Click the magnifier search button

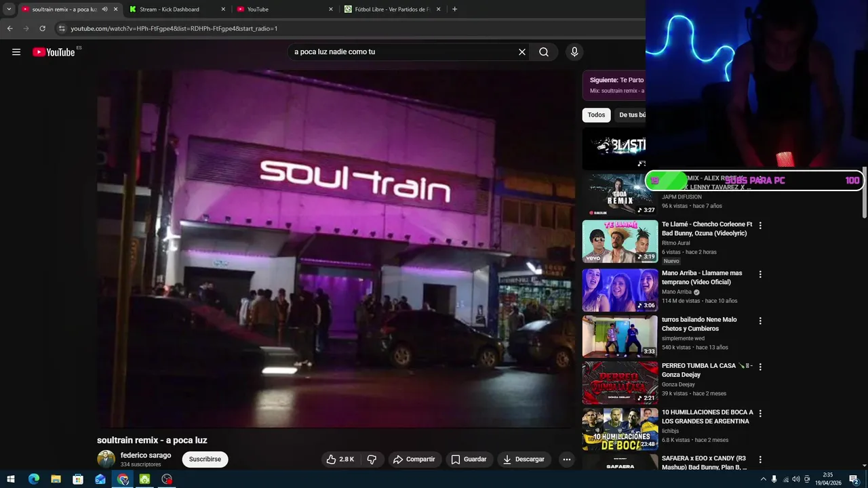[x=544, y=52]
